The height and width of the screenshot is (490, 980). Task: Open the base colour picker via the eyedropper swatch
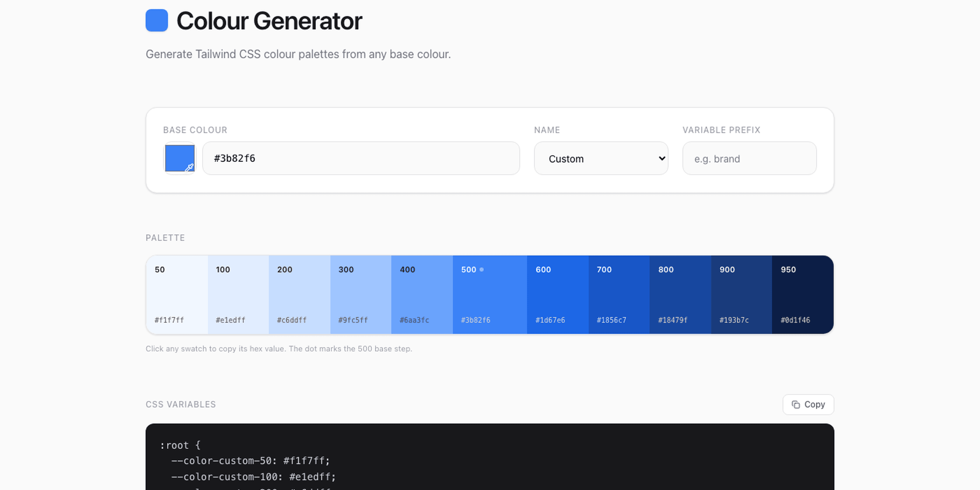[179, 158]
